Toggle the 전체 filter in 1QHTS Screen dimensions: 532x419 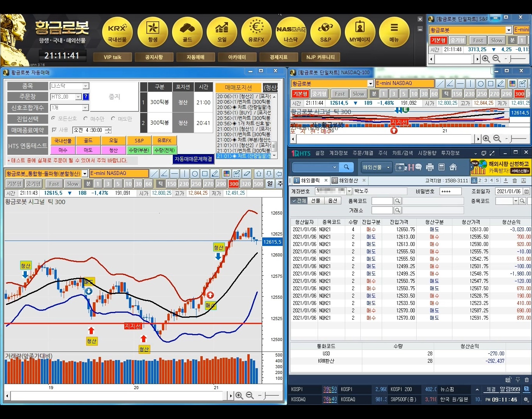point(299,201)
